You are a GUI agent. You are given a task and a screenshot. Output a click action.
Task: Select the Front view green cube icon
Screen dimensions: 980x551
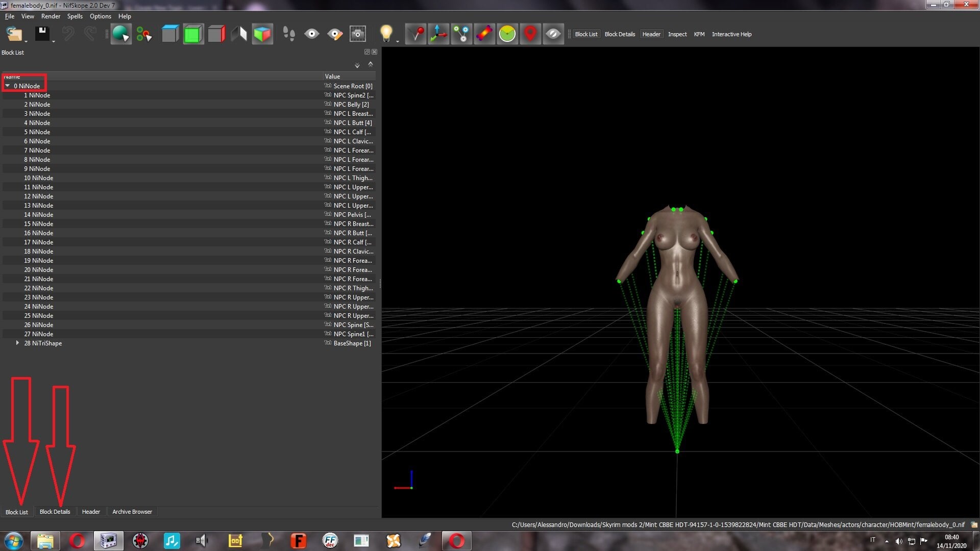point(193,34)
